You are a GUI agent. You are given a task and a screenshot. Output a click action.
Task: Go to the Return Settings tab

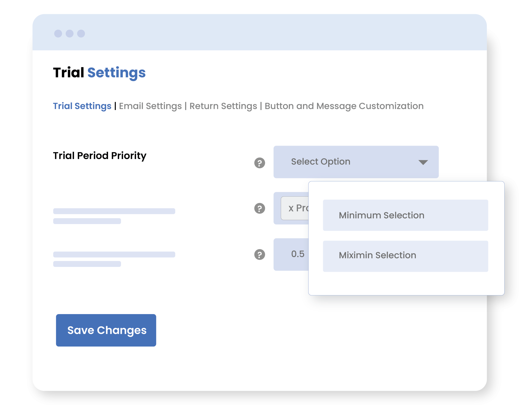click(x=223, y=106)
